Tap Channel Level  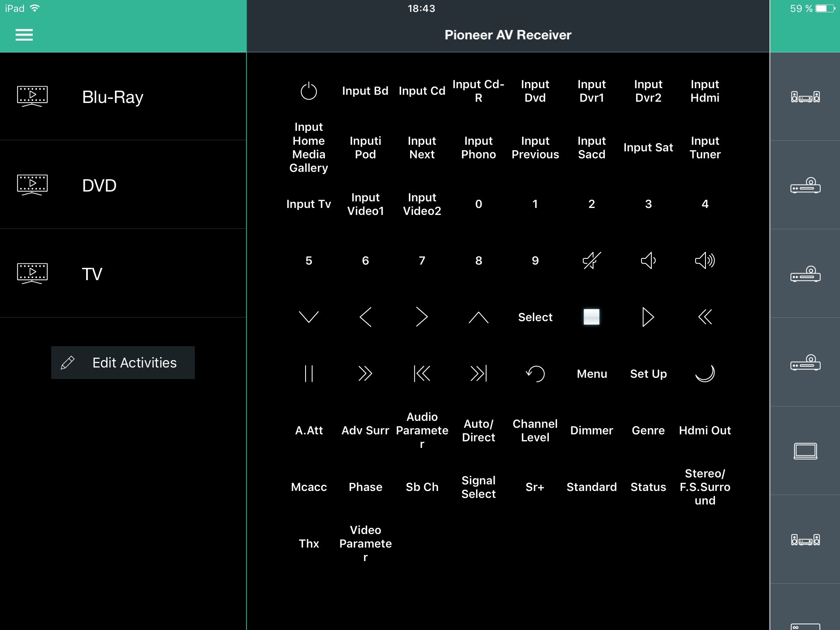click(535, 430)
